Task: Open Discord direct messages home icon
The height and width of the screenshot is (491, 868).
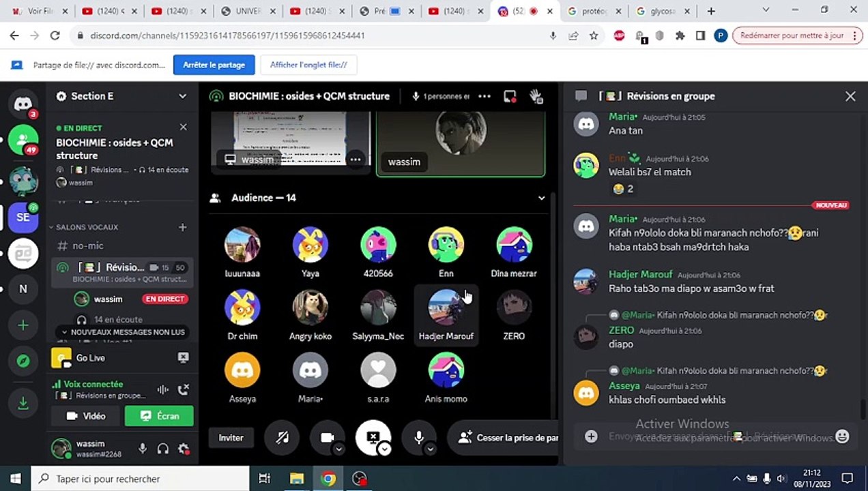Action: point(23,104)
